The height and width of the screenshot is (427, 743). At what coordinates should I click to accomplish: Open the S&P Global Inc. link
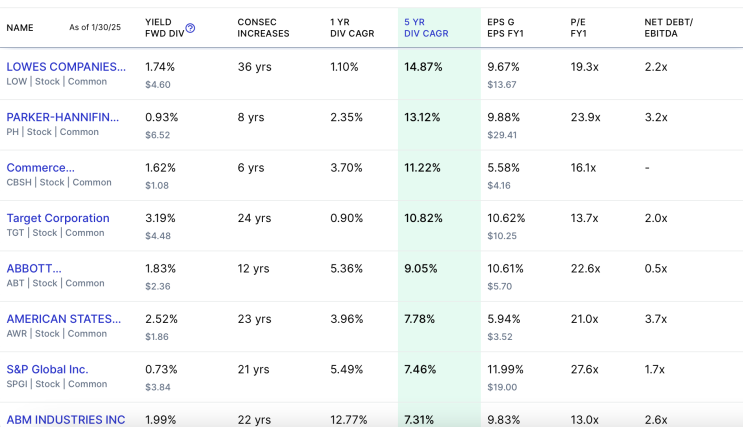[47, 369]
